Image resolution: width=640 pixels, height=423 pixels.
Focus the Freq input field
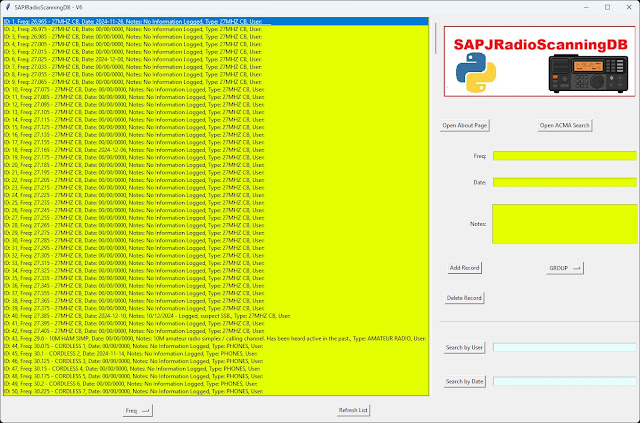tap(564, 156)
